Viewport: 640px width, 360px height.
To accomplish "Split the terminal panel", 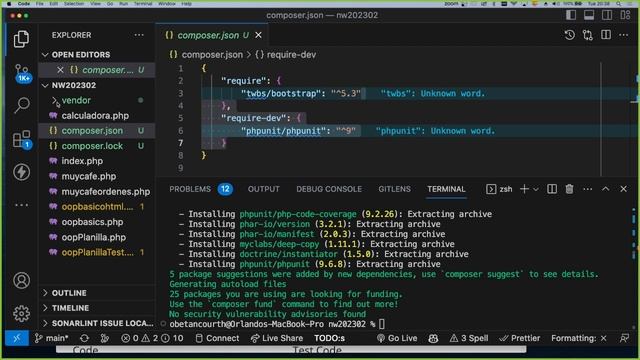I will [552, 189].
